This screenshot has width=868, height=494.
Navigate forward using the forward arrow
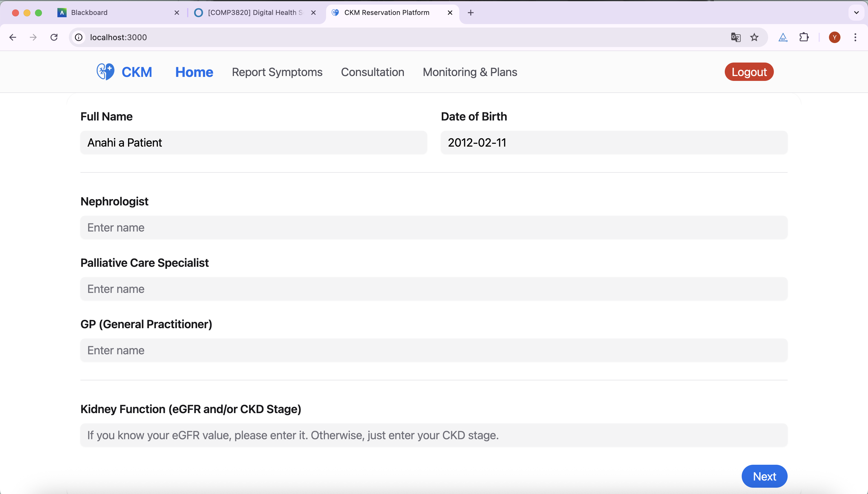coord(33,37)
